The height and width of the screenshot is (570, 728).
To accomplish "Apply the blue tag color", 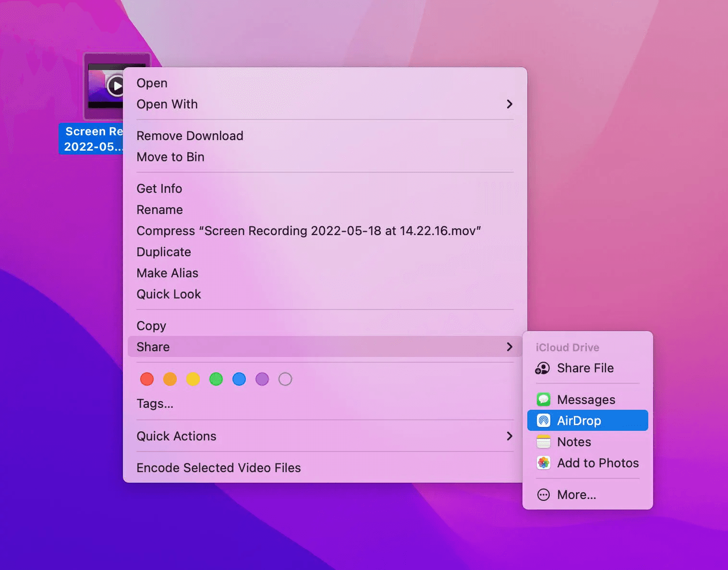I will coord(239,379).
